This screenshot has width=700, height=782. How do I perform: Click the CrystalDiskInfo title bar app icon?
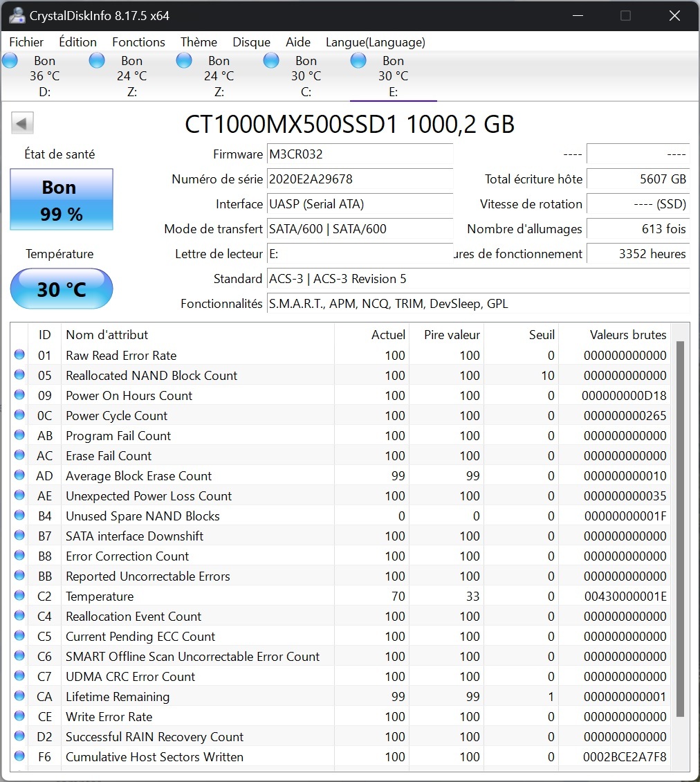[17, 15]
